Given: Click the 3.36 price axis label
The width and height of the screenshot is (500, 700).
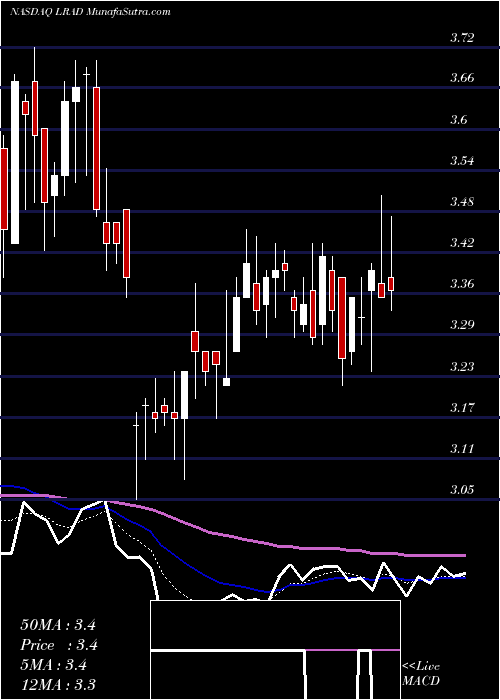Looking at the screenshot, I should click(x=462, y=283).
